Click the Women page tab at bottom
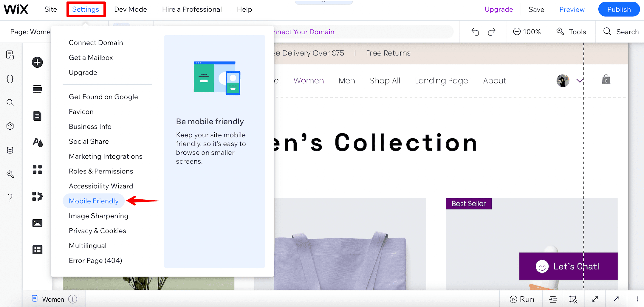 53,299
